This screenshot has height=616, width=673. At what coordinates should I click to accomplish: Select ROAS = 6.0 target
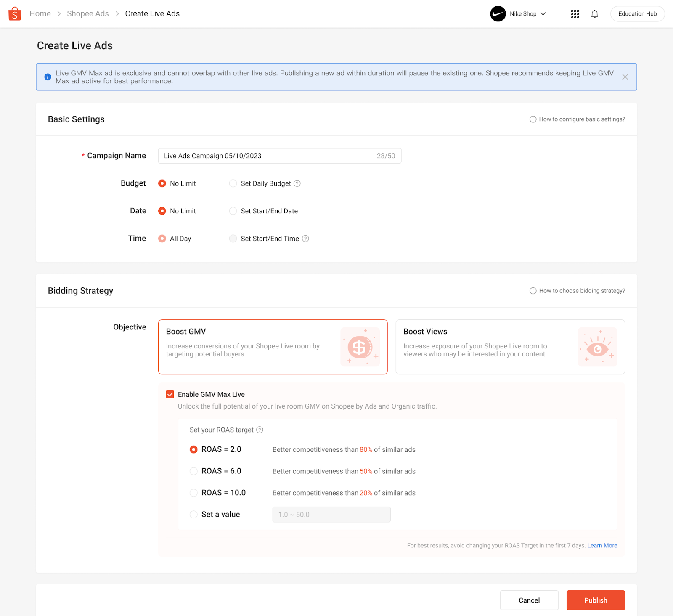pos(193,471)
